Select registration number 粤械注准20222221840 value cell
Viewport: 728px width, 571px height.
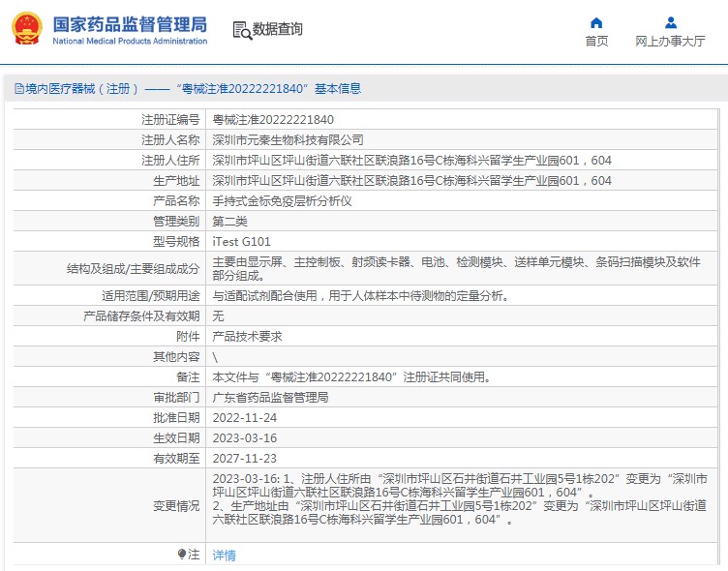coord(273,120)
